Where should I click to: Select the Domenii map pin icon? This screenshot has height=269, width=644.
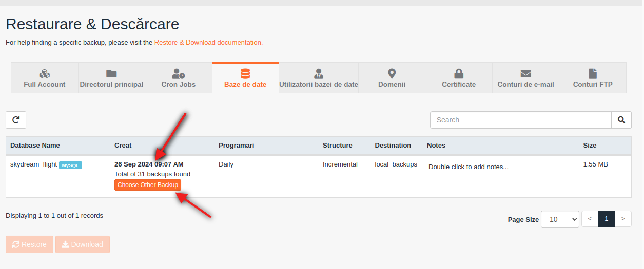pos(392,74)
